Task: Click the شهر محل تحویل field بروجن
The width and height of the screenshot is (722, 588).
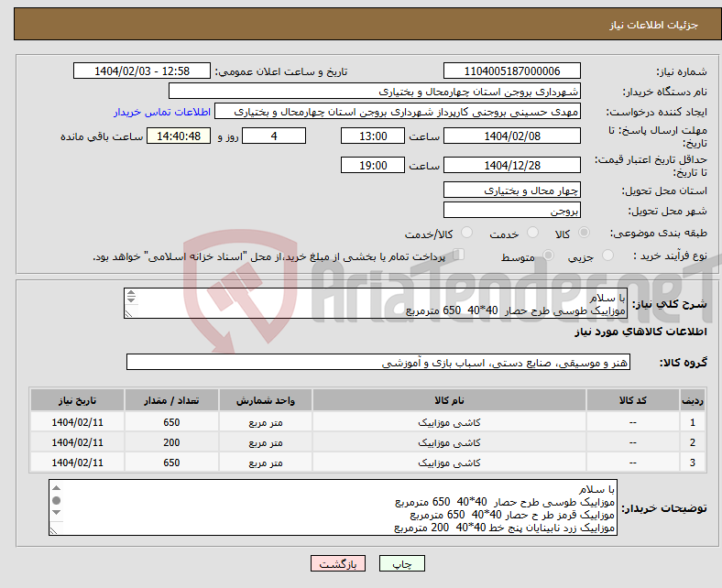Action: [x=511, y=210]
